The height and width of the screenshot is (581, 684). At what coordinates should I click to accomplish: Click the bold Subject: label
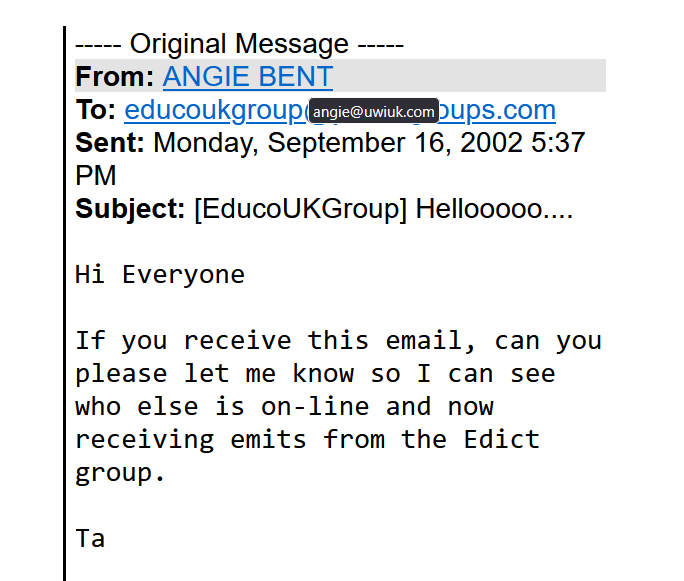pos(130,210)
